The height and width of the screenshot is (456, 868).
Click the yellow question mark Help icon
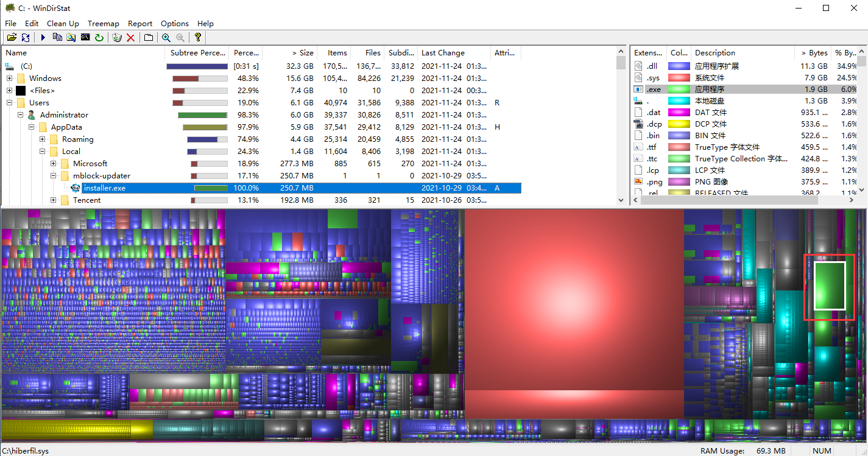(x=197, y=38)
